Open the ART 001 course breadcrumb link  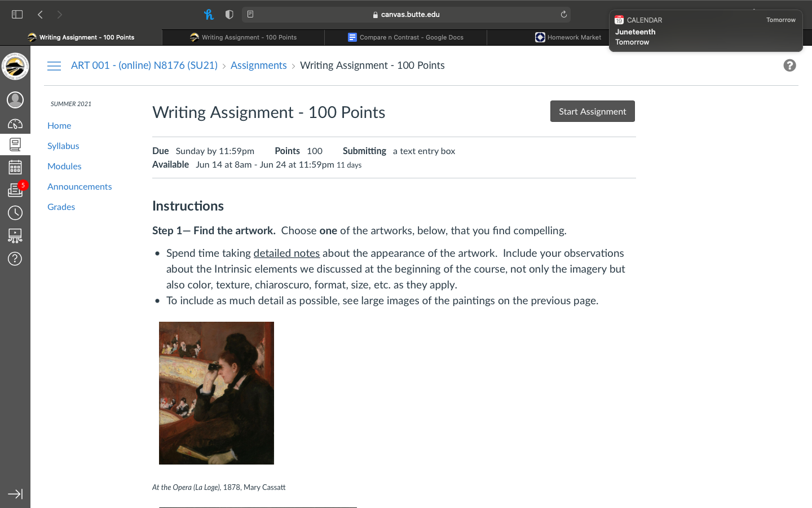click(144, 65)
